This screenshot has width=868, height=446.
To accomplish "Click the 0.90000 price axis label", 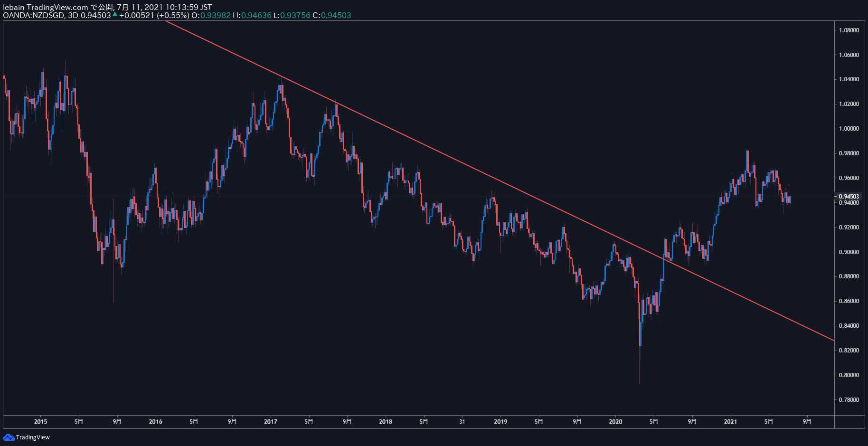I will point(849,252).
